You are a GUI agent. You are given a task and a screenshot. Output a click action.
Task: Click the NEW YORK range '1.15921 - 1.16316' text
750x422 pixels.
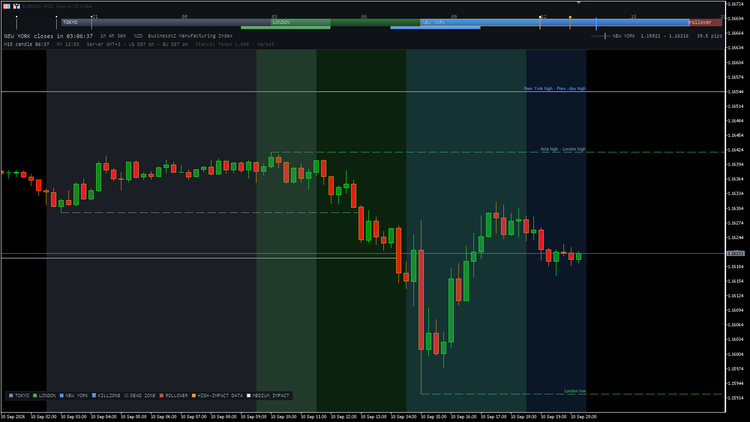click(664, 36)
